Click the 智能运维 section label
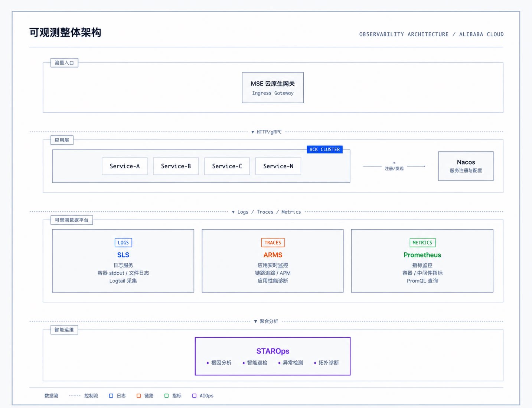The height and width of the screenshot is (408, 532). [64, 330]
